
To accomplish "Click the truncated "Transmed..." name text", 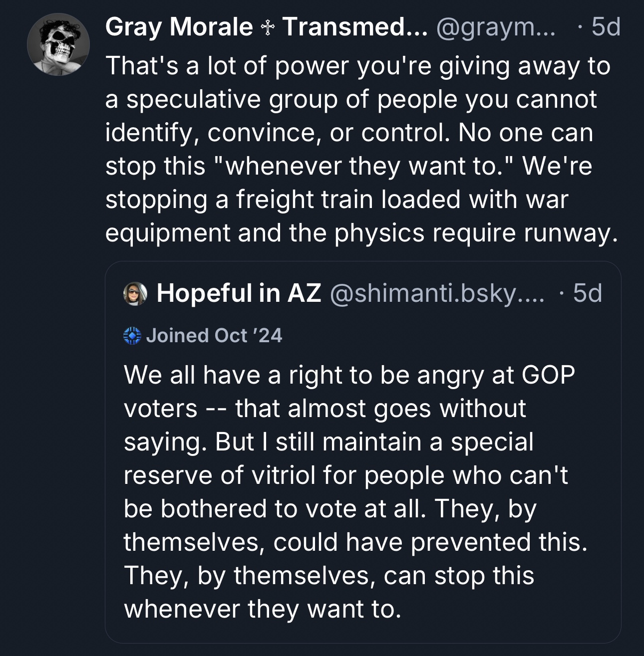I will [355, 27].
